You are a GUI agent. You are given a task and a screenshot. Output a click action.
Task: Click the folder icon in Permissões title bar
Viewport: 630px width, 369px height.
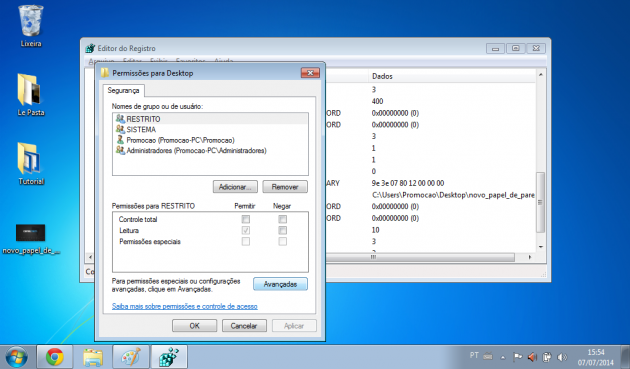coord(105,73)
